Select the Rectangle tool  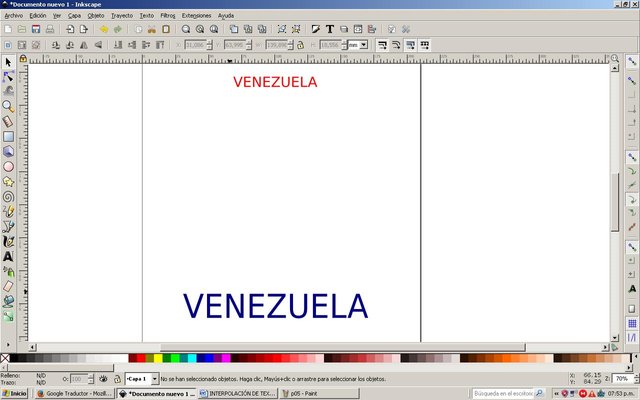pos(8,136)
